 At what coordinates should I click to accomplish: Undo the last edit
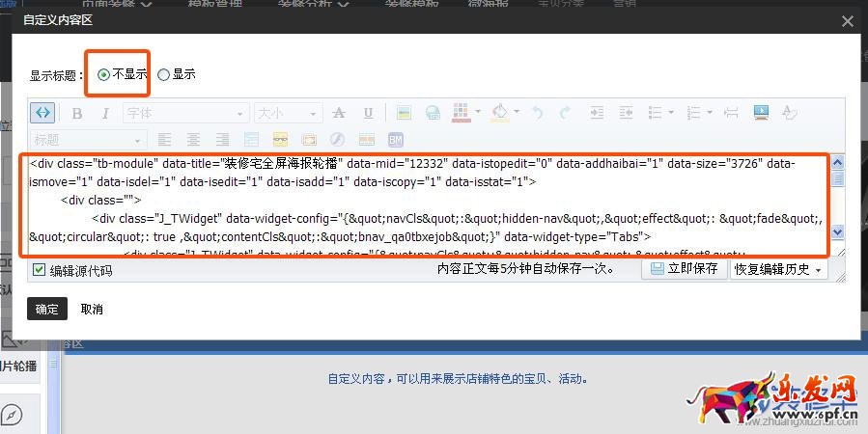pos(537,114)
